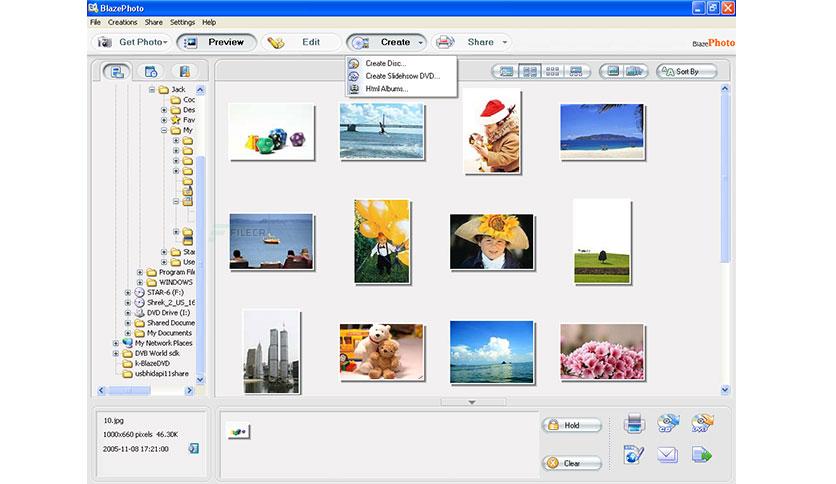The image size is (836, 484).
Task: Click the export files green arrow icon
Action: [702, 455]
